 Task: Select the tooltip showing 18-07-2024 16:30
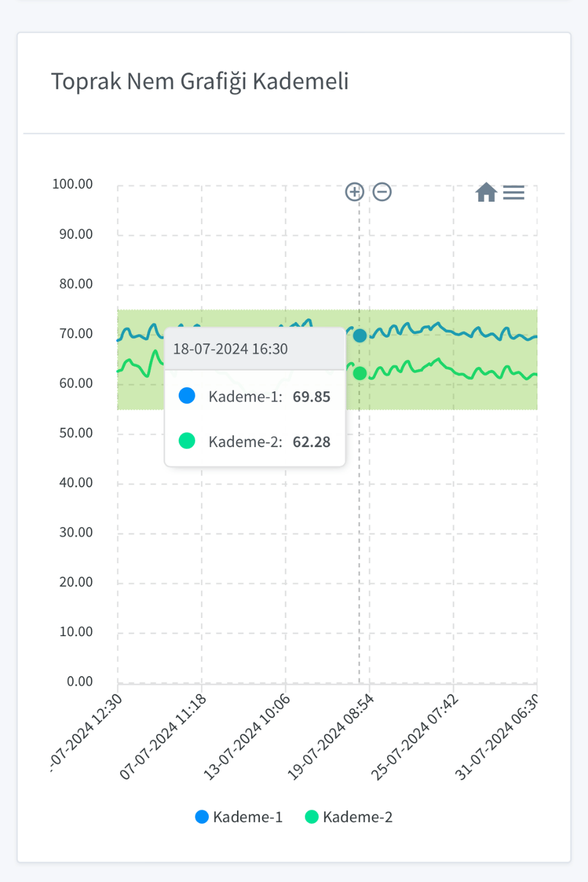[255, 349]
